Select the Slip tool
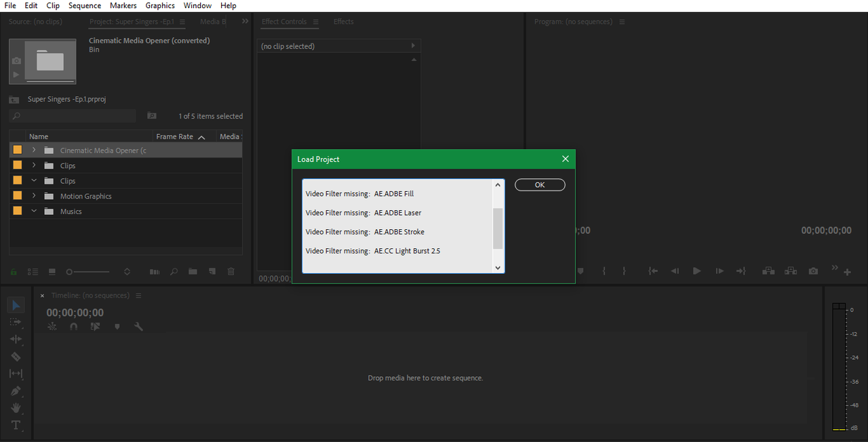 16,374
